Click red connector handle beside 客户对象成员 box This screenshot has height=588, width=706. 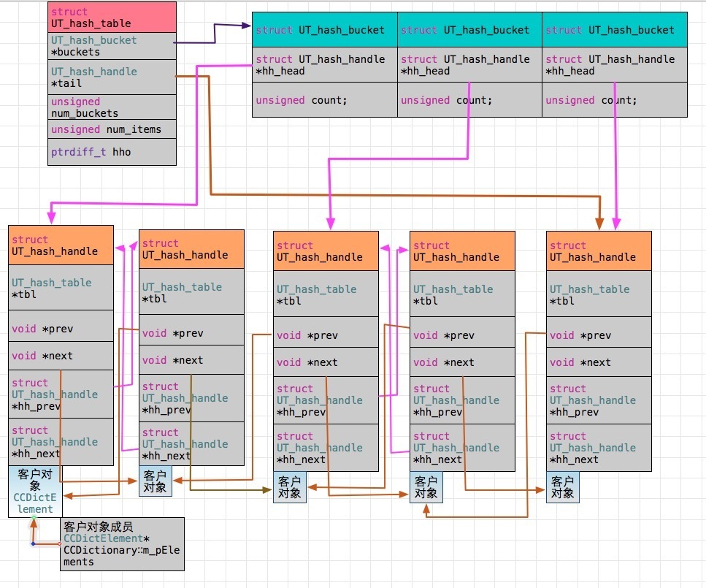[x=60, y=544]
